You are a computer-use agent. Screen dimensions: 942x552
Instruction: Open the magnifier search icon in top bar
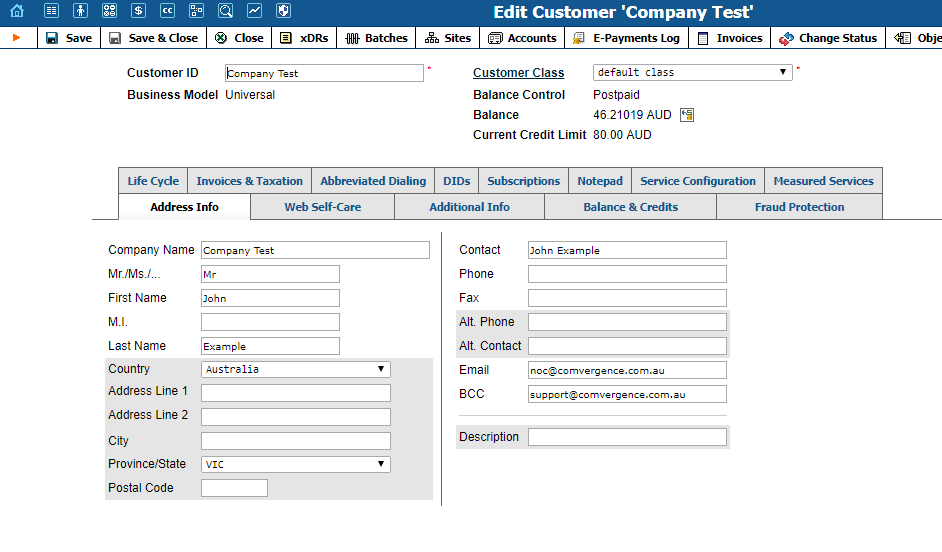226,11
